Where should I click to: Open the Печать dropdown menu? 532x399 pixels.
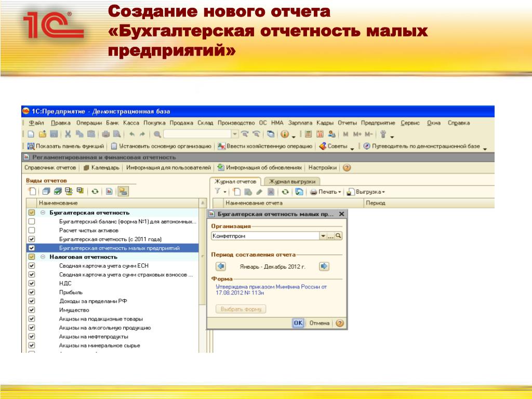[325, 192]
